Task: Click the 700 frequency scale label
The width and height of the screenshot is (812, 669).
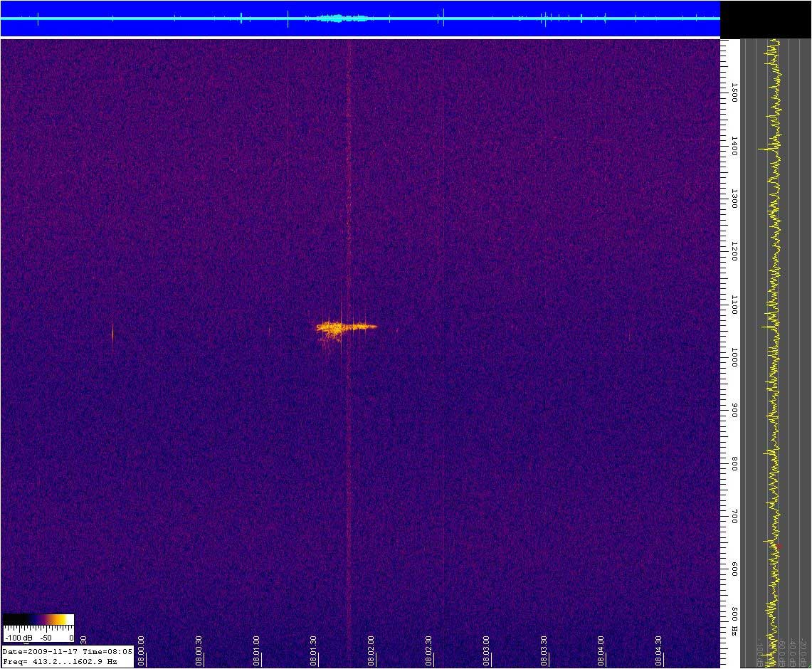Action: click(x=734, y=516)
